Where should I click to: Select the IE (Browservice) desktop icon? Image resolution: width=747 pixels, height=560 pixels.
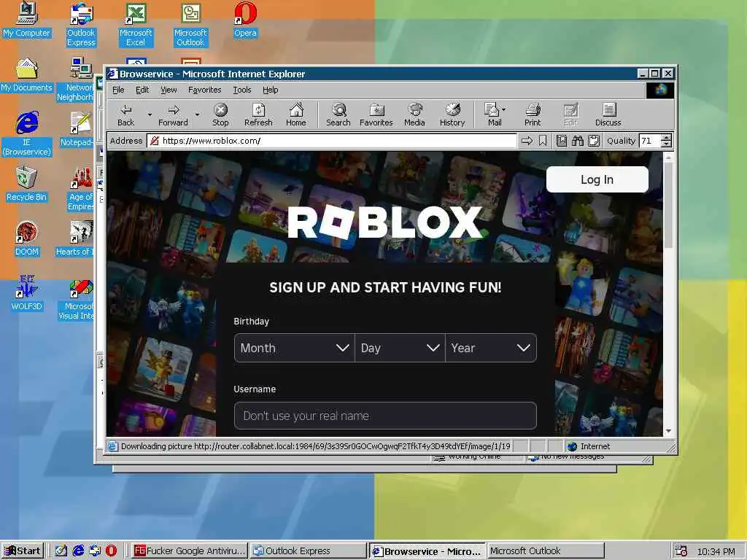tap(26, 134)
